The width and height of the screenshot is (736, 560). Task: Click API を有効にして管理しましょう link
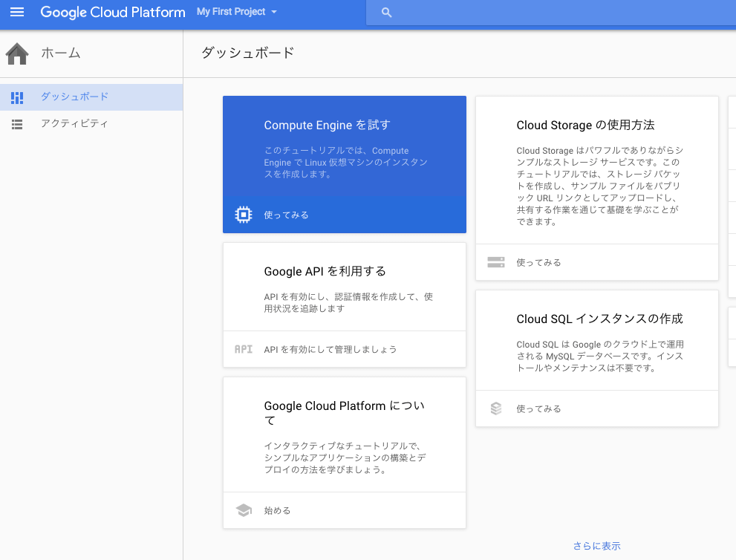click(330, 349)
